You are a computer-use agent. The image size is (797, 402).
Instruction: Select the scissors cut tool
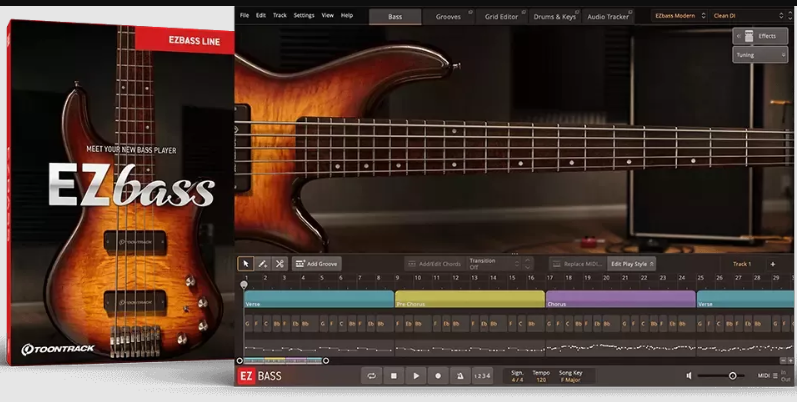point(279,264)
